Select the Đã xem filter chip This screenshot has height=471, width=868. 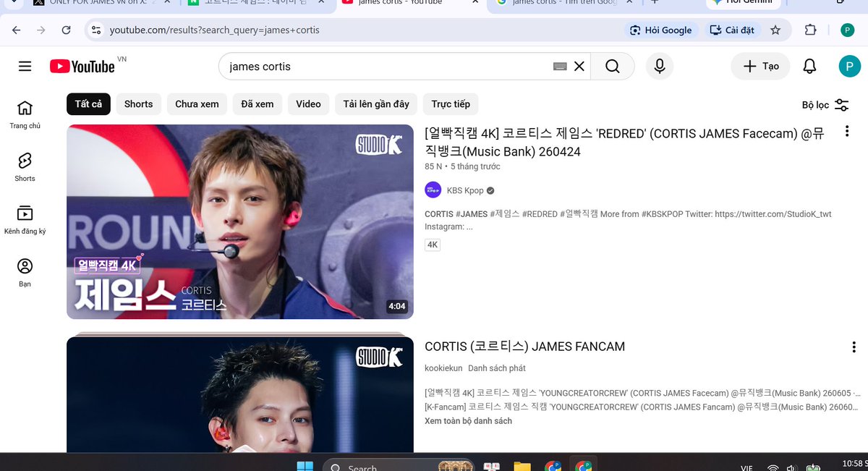(x=258, y=104)
